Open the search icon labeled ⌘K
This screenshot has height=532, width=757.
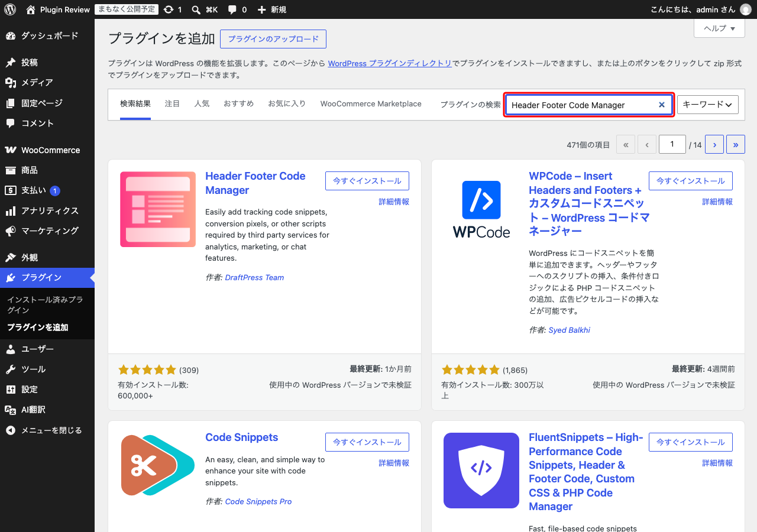(196, 9)
